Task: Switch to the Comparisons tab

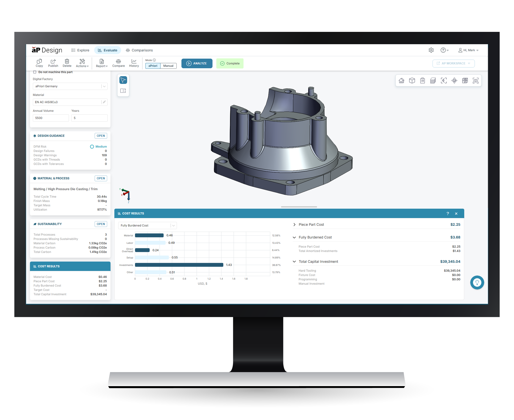Action: [139, 50]
